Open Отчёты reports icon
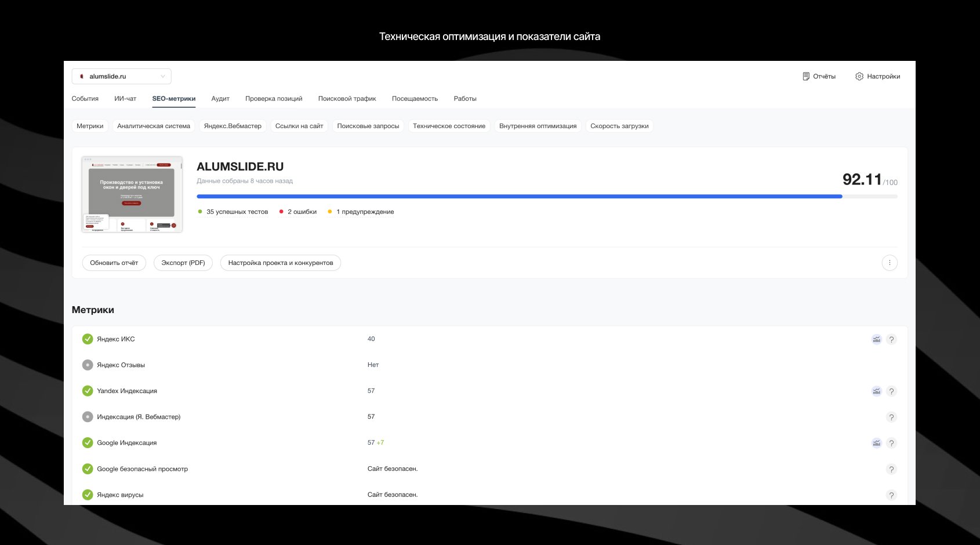This screenshot has height=545, width=980. click(x=806, y=77)
